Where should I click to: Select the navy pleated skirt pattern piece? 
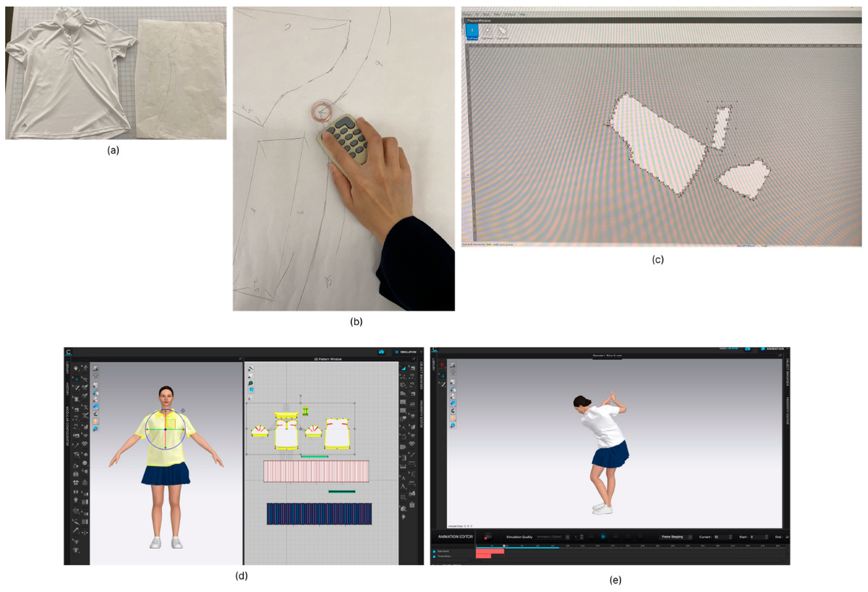pos(319,514)
